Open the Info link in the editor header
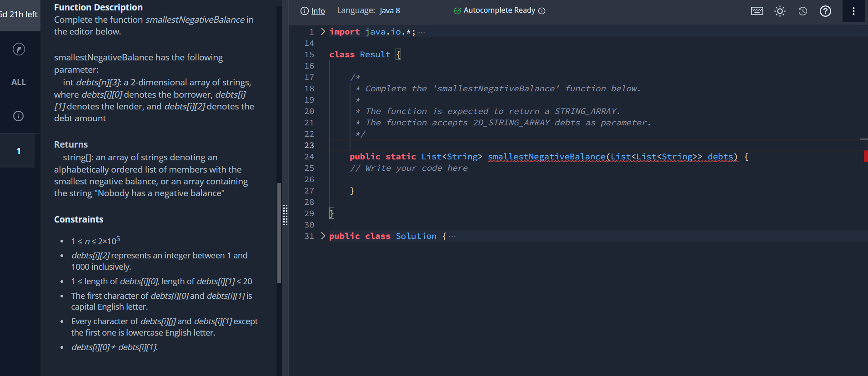 pos(313,11)
